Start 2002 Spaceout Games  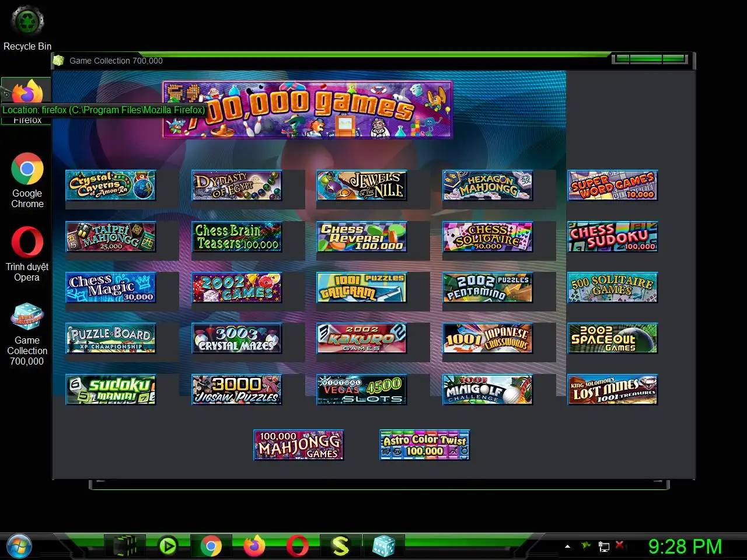point(613,338)
